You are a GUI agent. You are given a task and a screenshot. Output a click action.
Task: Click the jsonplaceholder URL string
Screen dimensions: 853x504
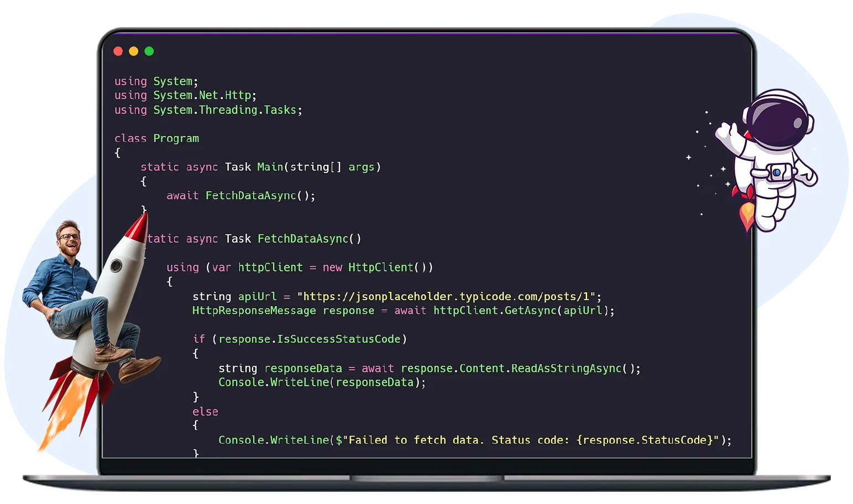[x=446, y=296]
